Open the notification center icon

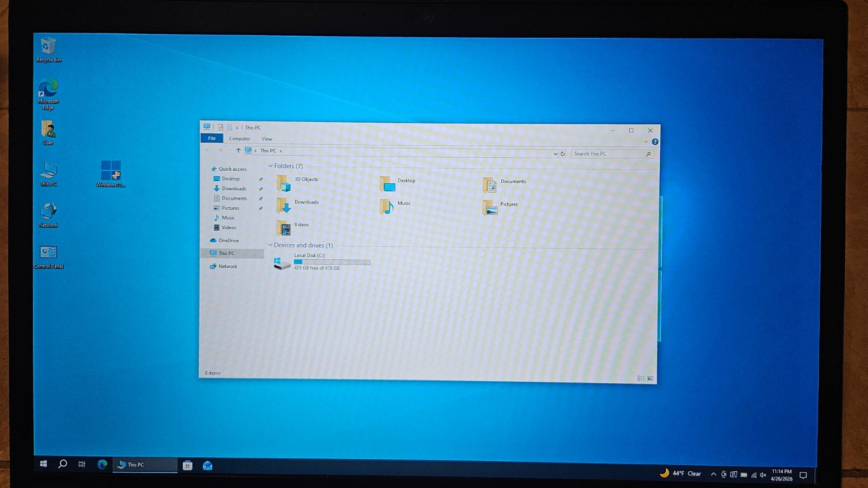tap(803, 476)
